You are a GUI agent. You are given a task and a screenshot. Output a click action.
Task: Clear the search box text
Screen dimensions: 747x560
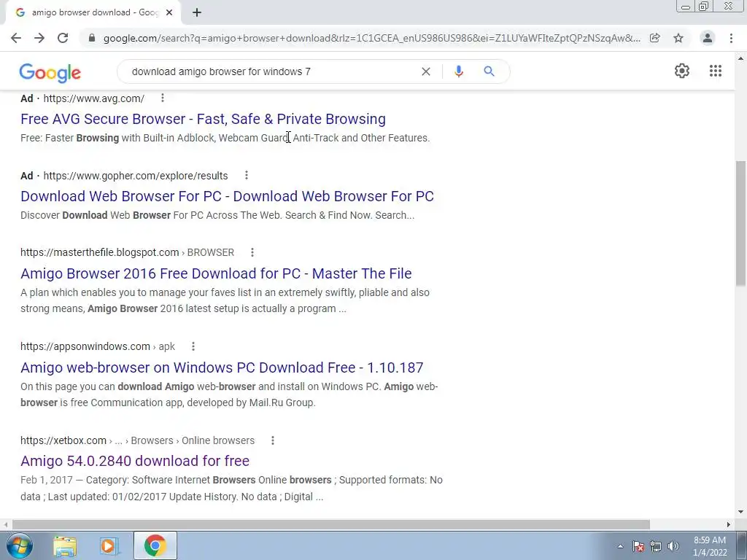(x=426, y=71)
